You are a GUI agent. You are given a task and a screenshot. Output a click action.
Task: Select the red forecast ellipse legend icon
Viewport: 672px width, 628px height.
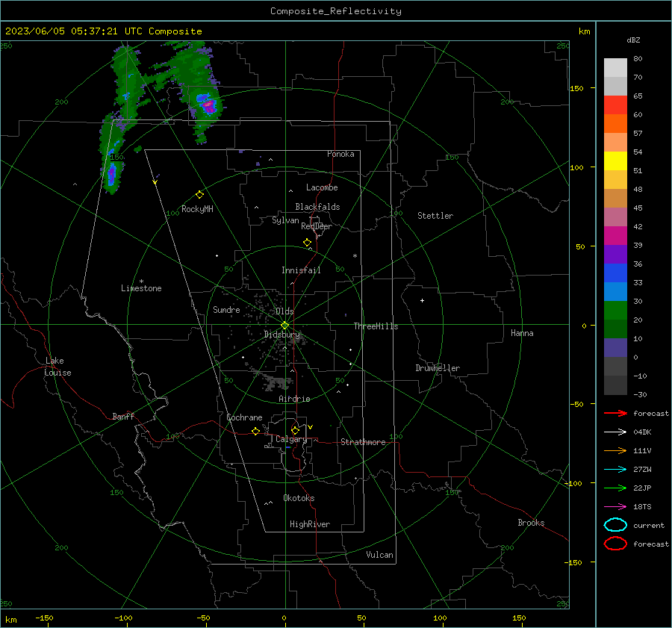tap(615, 544)
